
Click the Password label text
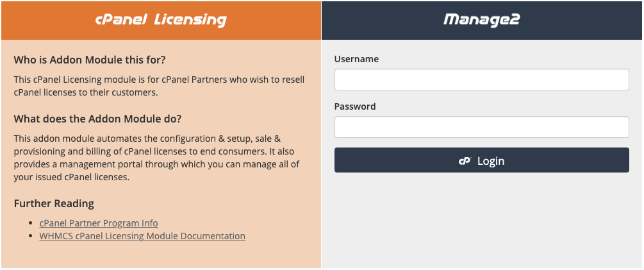355,106
